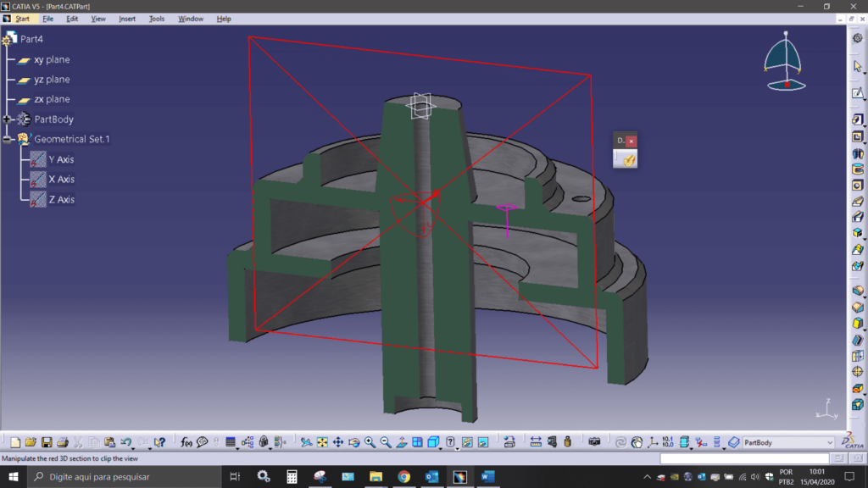
Task: Open the Tools menu
Action: click(x=157, y=19)
